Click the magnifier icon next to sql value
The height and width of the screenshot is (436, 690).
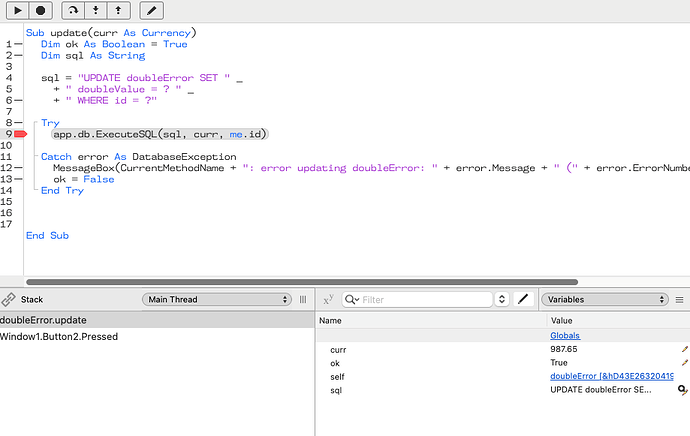[x=682, y=390]
